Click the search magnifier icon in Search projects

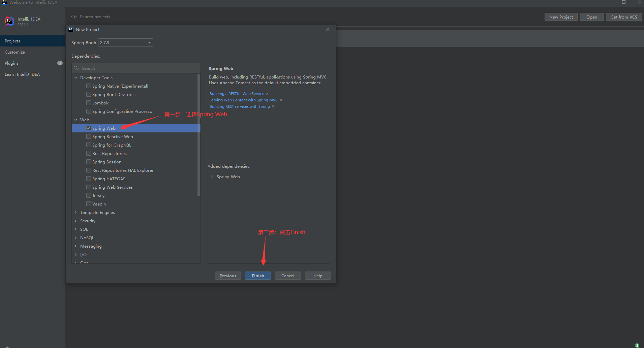click(74, 17)
